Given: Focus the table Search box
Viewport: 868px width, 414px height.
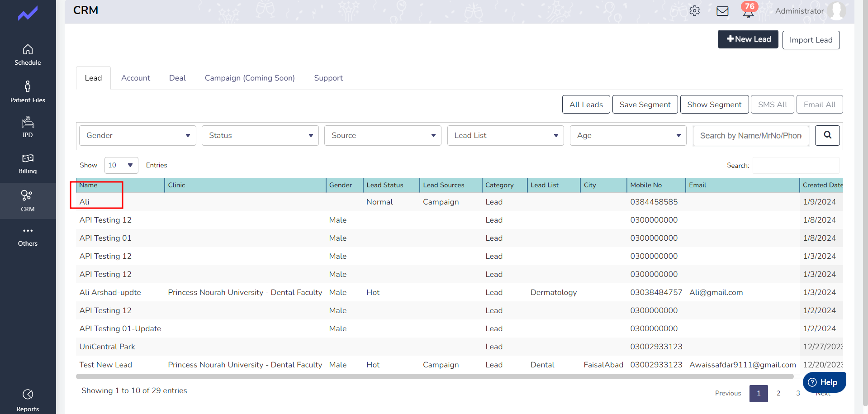Looking at the screenshot, I should pyautogui.click(x=796, y=165).
